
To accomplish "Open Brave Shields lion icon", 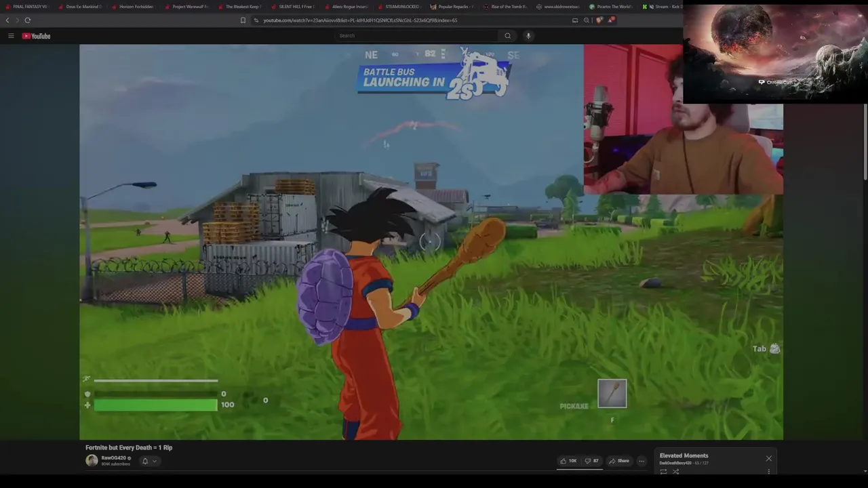I will click(x=599, y=20).
